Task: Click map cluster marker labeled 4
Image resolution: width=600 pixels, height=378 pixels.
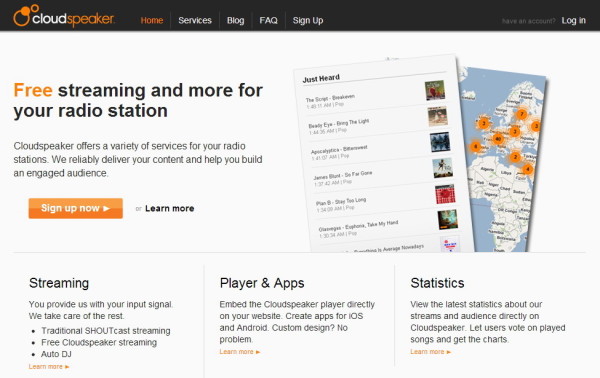Action: click(528, 169)
